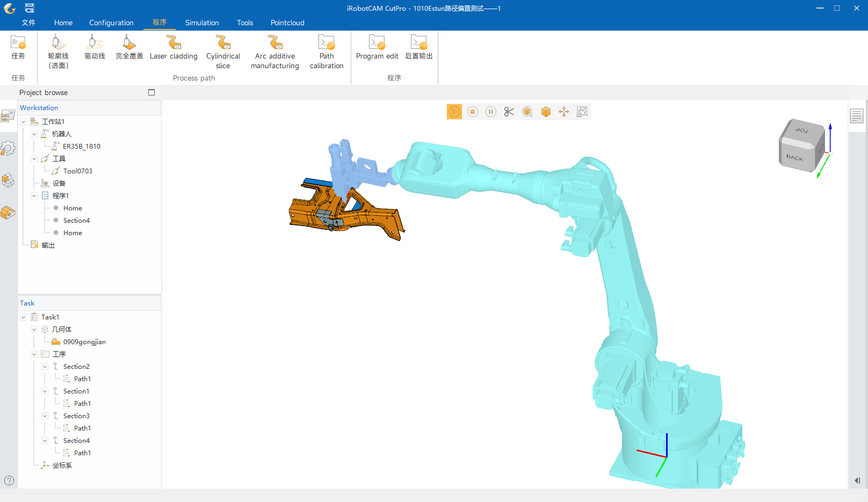This screenshot has height=502, width=868.
Task: Select the 轮廓线(选面) contour tool
Action: pos(58,52)
